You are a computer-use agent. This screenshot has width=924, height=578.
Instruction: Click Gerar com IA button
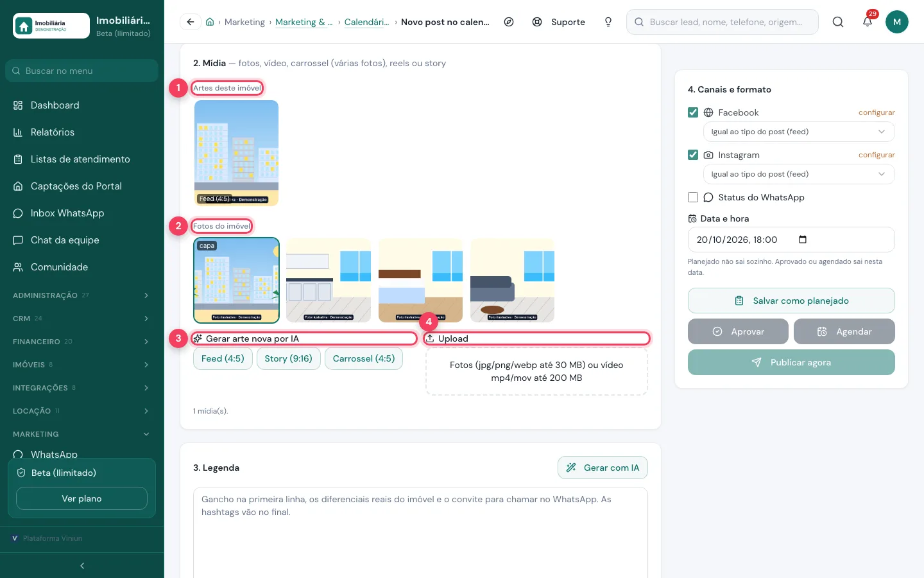click(x=603, y=468)
